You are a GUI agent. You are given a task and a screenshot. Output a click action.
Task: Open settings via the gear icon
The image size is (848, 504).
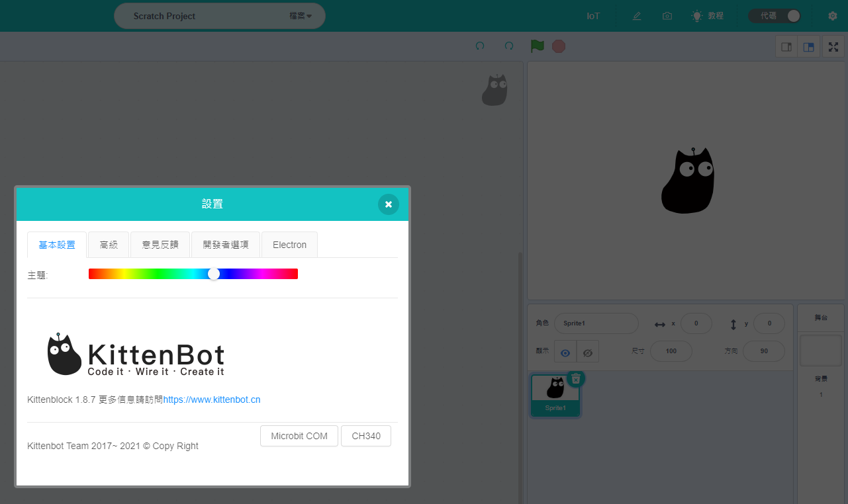click(x=833, y=16)
